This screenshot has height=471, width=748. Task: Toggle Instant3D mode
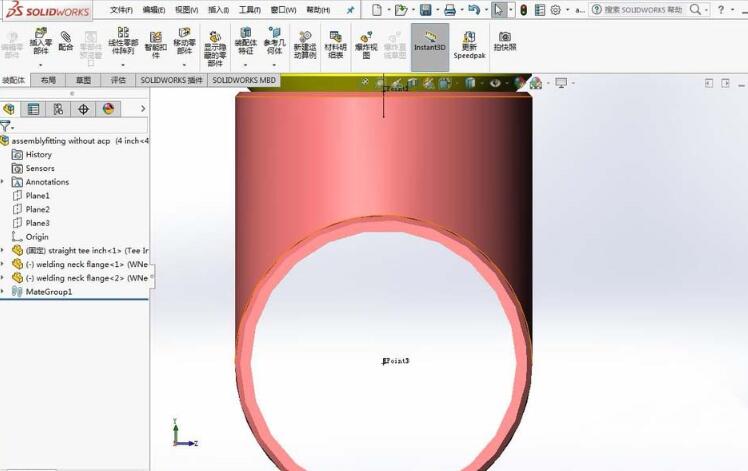(x=430, y=47)
